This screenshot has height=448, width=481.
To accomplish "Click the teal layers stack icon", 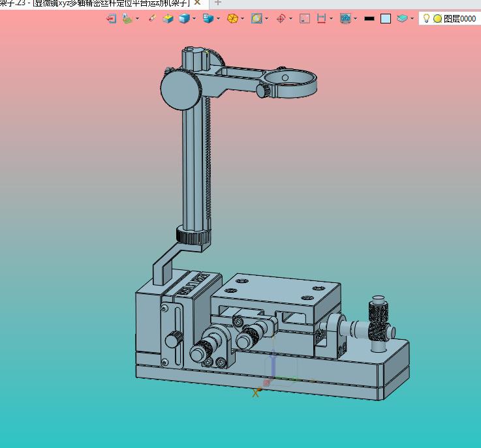I will click(402, 19).
